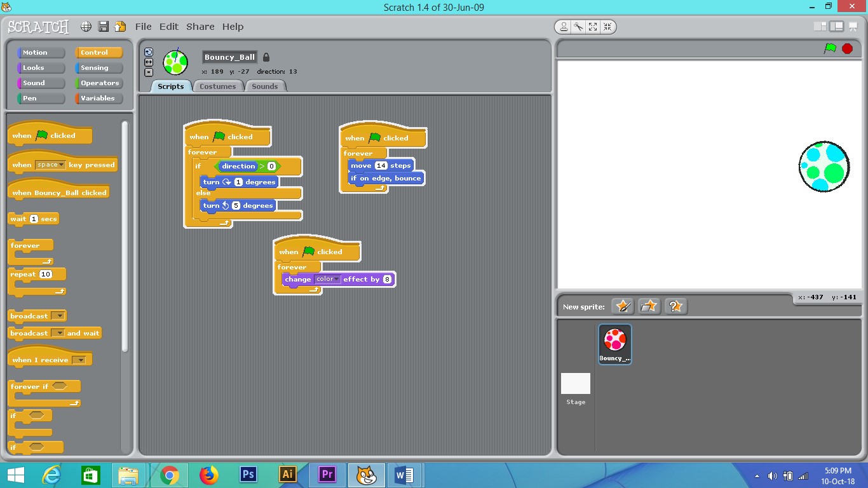Image resolution: width=868 pixels, height=488 pixels.
Task: Click the grow sprite tool
Action: [x=593, y=26]
